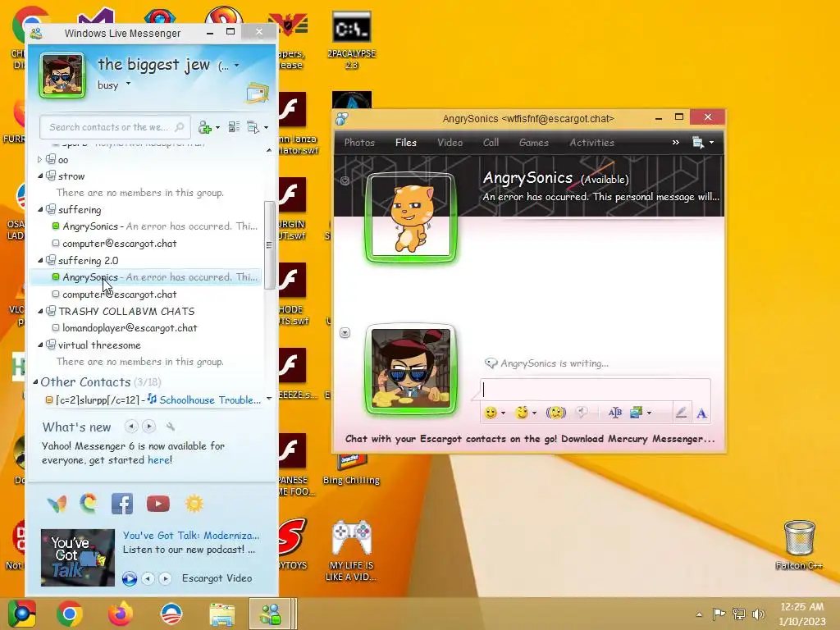The height and width of the screenshot is (630, 840).
Task: Collapse AngrySonics display picture with its arrow
Action: (x=345, y=180)
